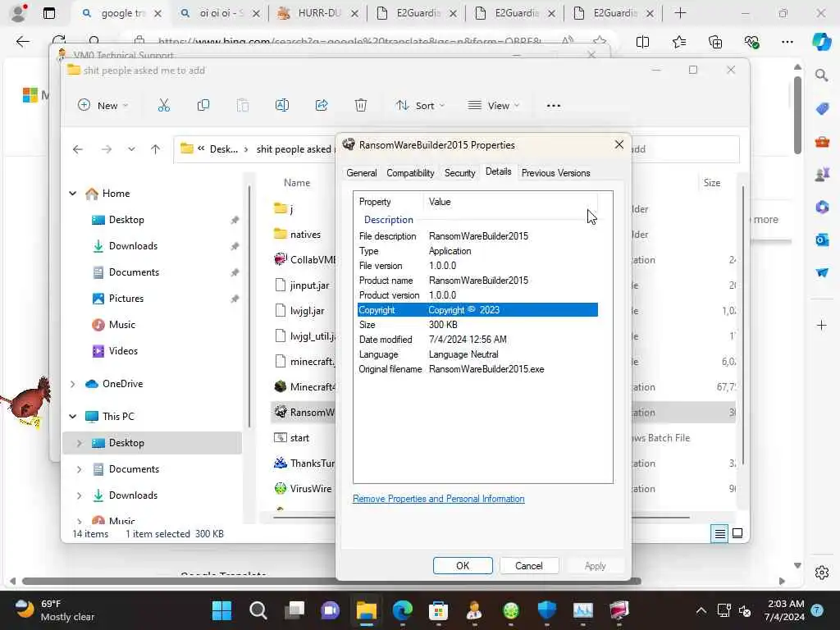
Task: Open the View dropdown menu
Action: 493,106
